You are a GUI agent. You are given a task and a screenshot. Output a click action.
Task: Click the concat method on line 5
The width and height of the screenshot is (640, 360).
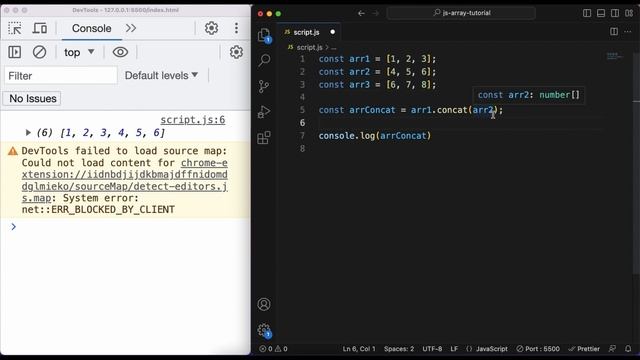click(452, 110)
